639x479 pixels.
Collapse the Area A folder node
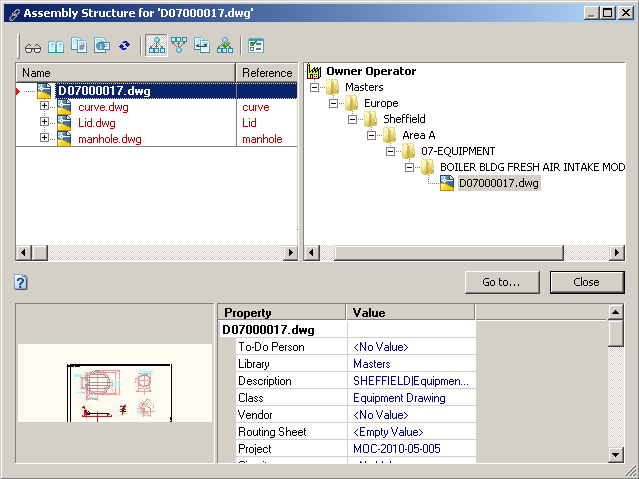(371, 135)
